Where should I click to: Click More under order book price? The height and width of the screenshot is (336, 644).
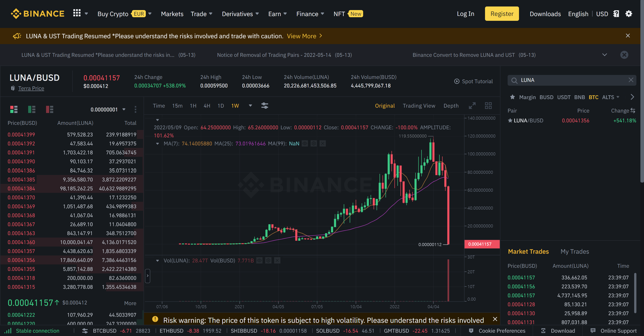130,303
